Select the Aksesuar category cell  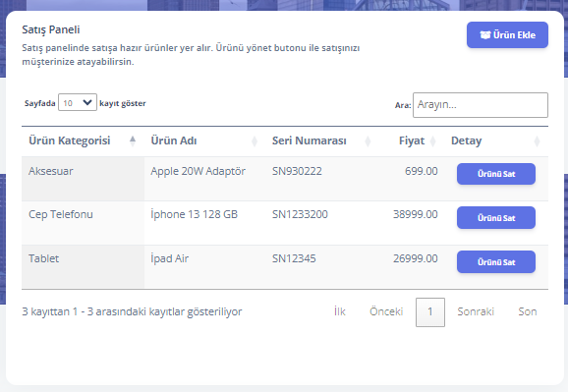[83, 179]
